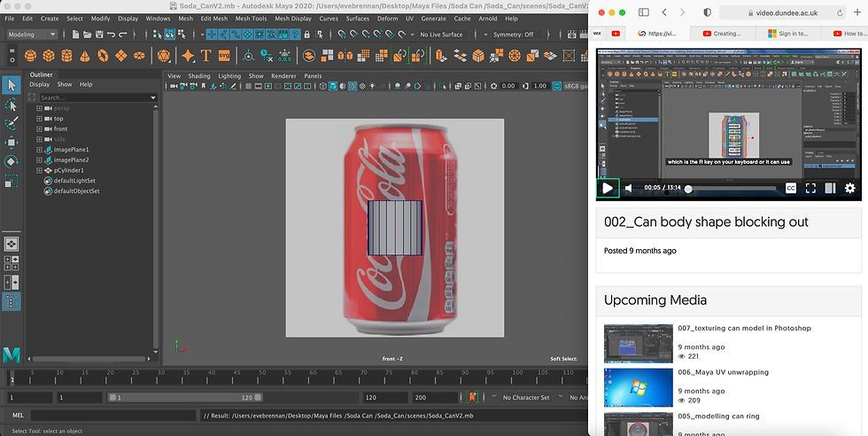
Task: Enter video fullscreen mode
Action: [x=810, y=189]
